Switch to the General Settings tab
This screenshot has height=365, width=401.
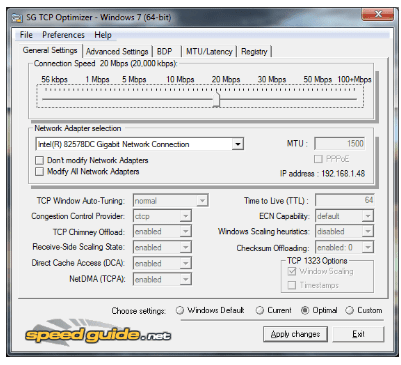pyautogui.click(x=50, y=50)
